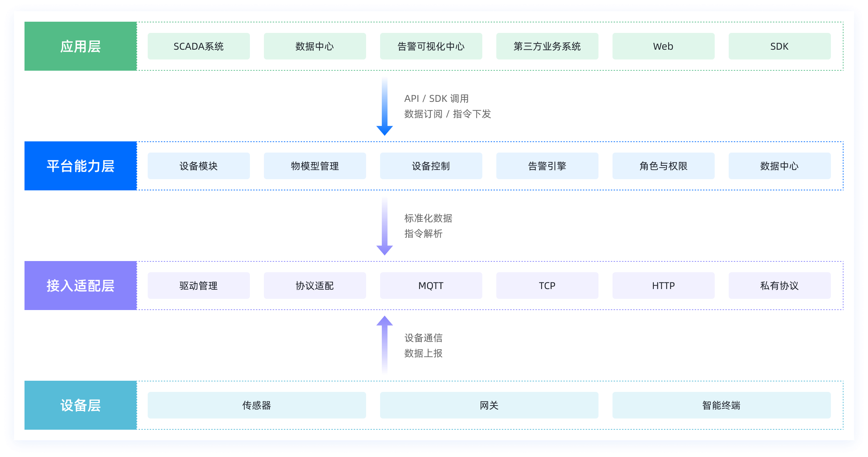Select the 传感器 device block
Viewport: 868px width, 457px height.
click(x=257, y=405)
